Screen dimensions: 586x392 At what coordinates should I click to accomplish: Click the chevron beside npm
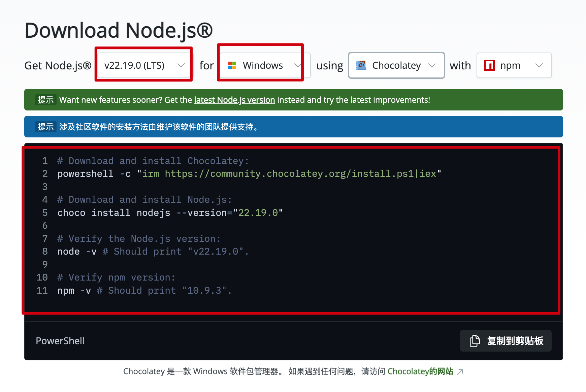click(x=540, y=65)
